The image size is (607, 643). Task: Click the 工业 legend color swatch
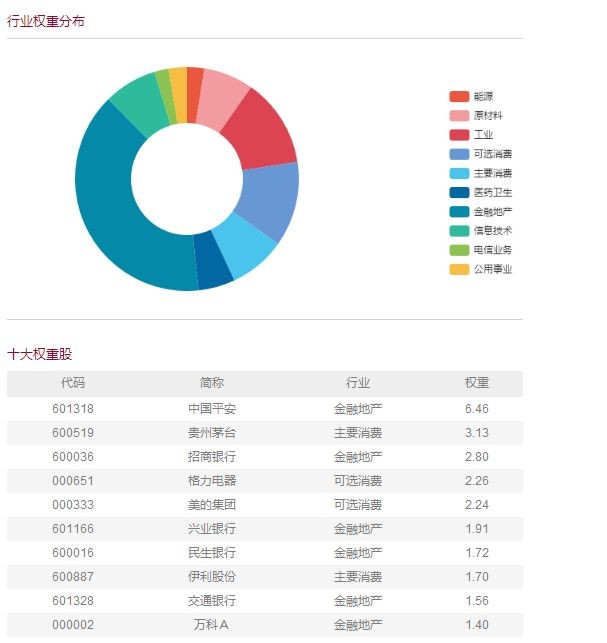tap(459, 135)
